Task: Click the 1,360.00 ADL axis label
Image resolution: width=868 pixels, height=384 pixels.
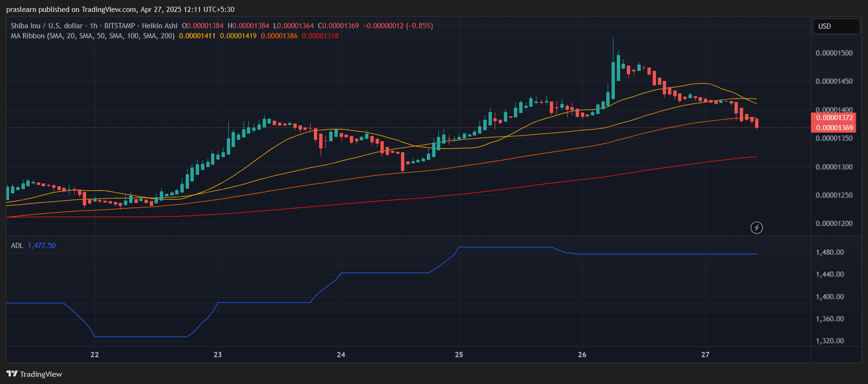Action: tap(830, 319)
